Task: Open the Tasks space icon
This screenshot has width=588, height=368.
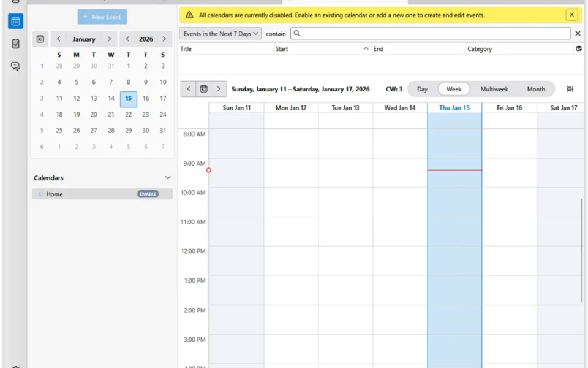Action: (15, 44)
